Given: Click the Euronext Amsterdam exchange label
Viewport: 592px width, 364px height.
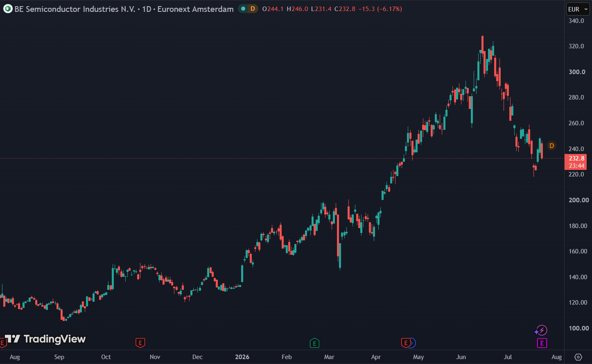Looking at the screenshot, I should coord(196,9).
